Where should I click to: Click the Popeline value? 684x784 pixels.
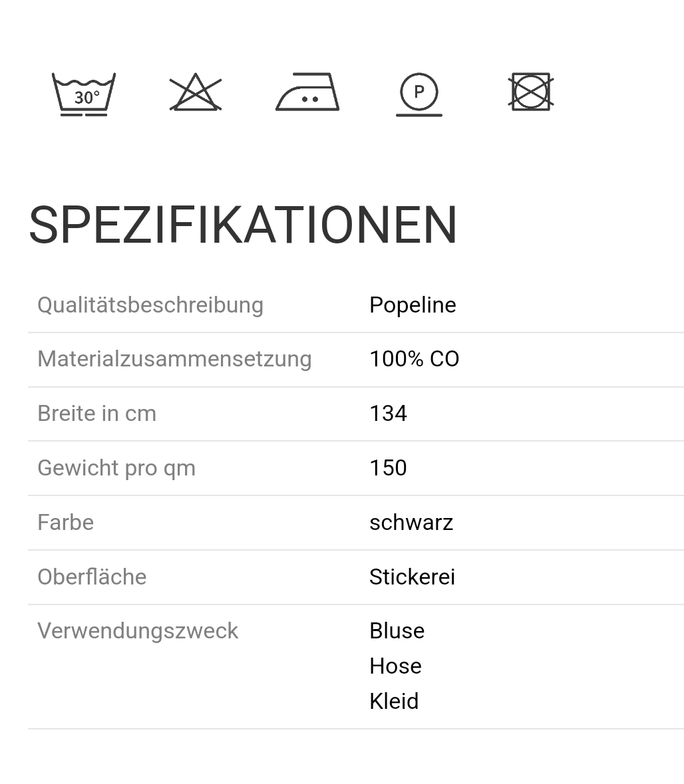(x=413, y=305)
